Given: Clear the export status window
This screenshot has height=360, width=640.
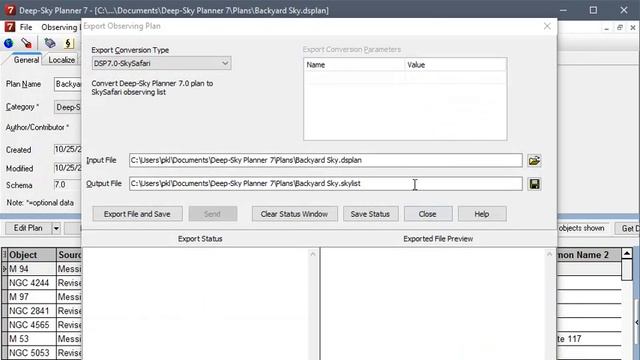Looking at the screenshot, I should coord(294,214).
